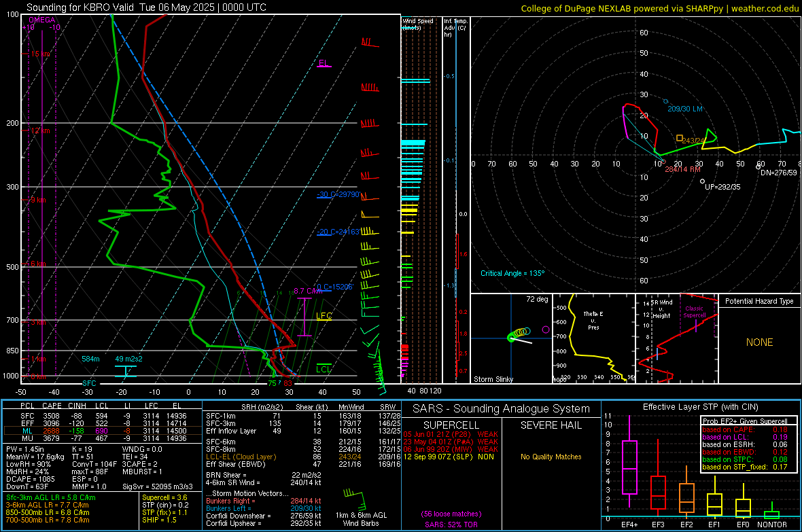Click the 6 km height label
802x532 pixels.
(38, 264)
